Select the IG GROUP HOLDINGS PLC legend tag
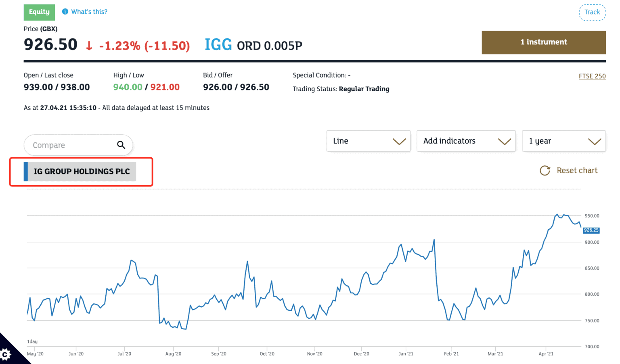 [x=82, y=172]
